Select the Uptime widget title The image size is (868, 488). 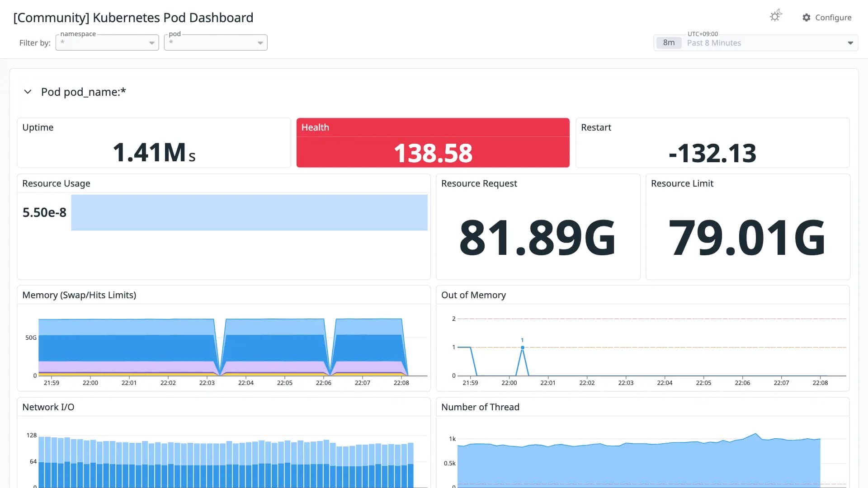pos(38,127)
